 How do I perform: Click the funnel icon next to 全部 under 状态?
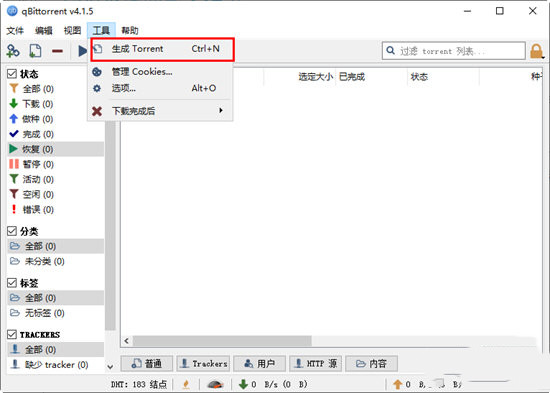[14, 88]
